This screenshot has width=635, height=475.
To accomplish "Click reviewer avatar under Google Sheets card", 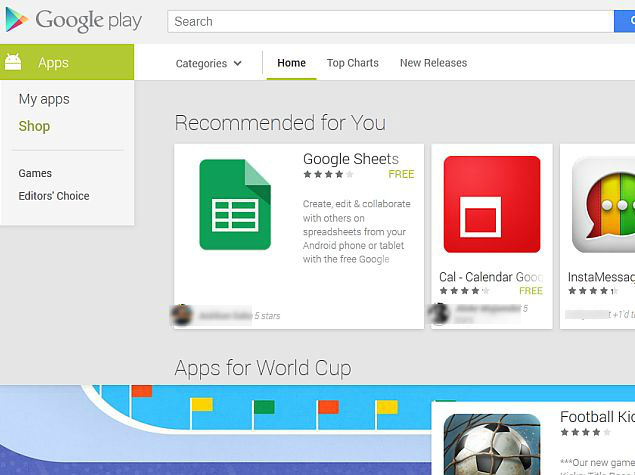I will [181, 315].
